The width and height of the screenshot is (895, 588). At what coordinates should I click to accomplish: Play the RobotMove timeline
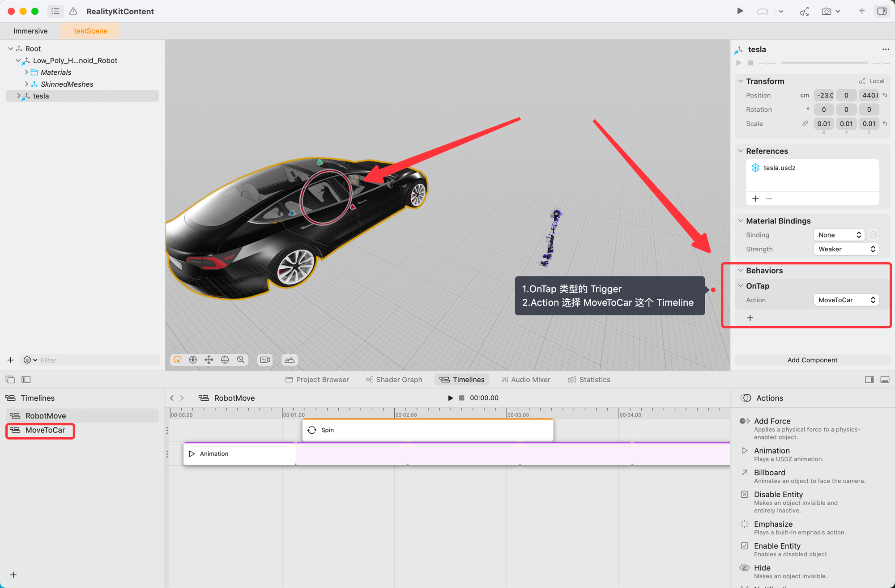[x=450, y=398]
